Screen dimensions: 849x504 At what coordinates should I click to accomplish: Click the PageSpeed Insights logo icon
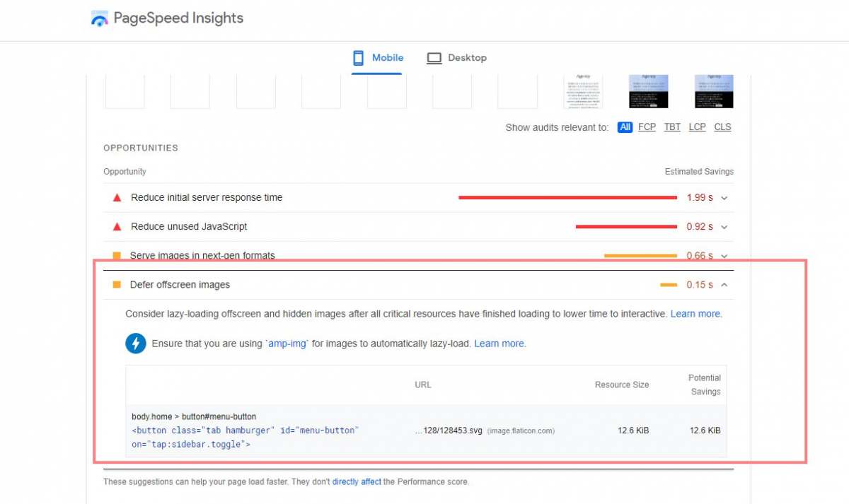pos(100,19)
